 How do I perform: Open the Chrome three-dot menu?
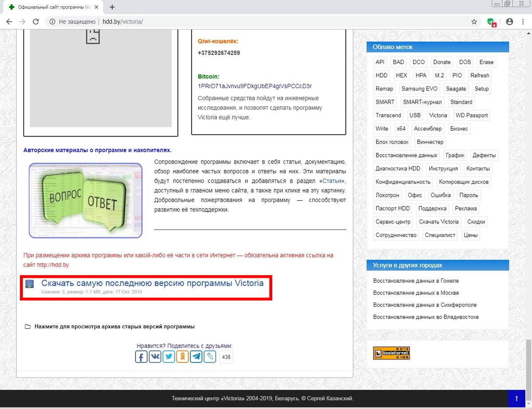coord(524,21)
